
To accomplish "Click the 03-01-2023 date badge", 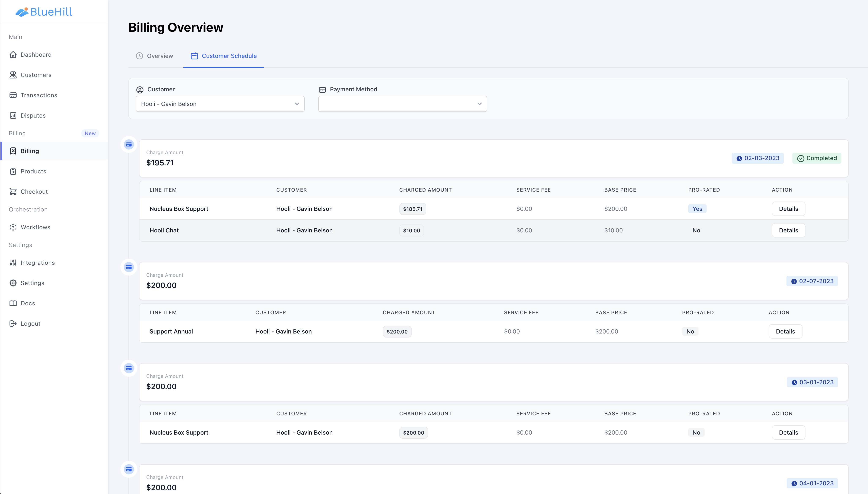I will (x=812, y=382).
